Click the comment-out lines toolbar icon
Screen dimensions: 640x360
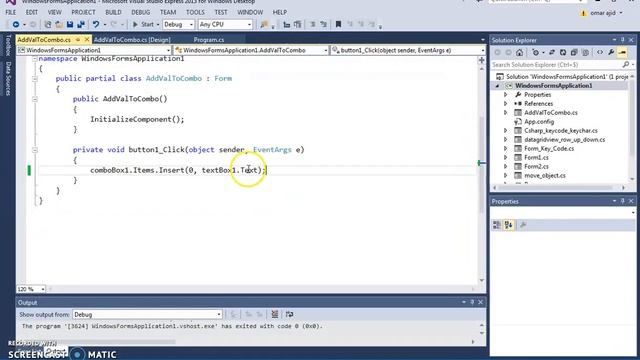(312, 24)
